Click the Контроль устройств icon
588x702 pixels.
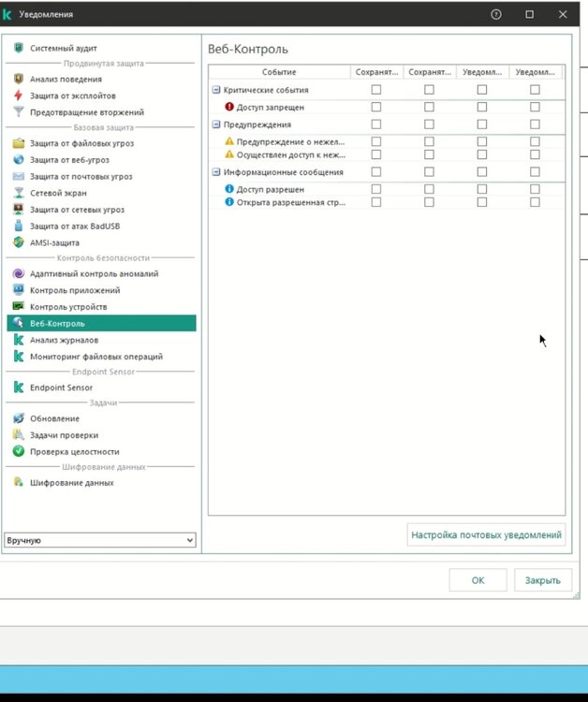(19, 306)
